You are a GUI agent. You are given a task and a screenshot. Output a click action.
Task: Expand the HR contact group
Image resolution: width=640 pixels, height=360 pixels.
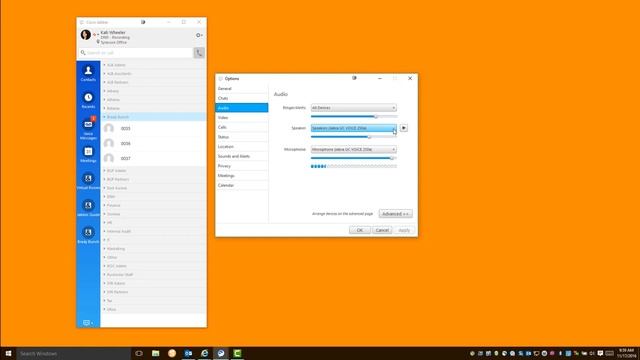point(153,223)
